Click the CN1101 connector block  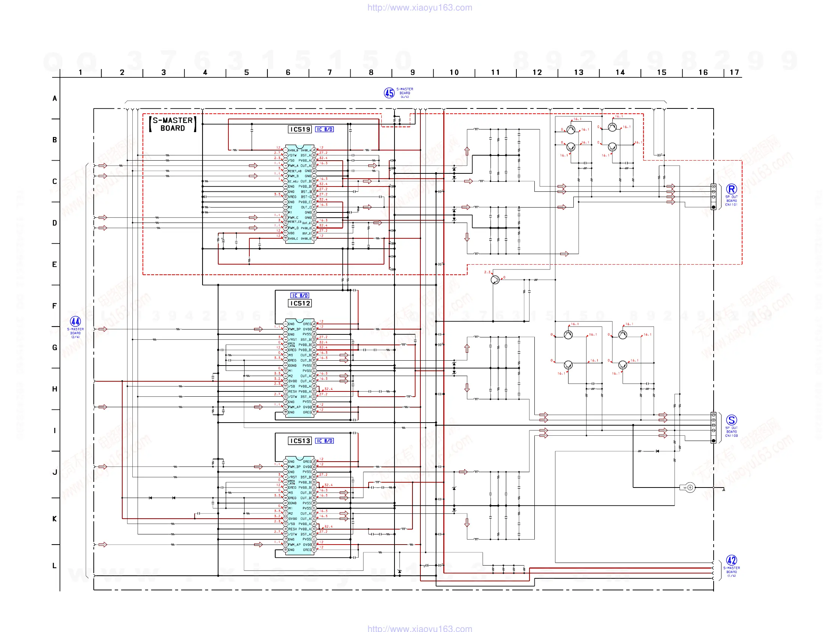tap(713, 197)
